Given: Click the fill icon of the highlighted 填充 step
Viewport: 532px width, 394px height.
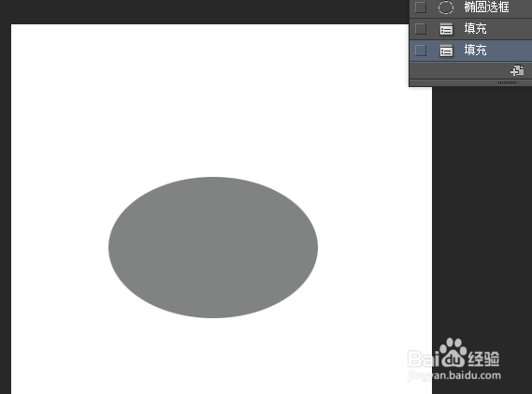Looking at the screenshot, I should (446, 51).
